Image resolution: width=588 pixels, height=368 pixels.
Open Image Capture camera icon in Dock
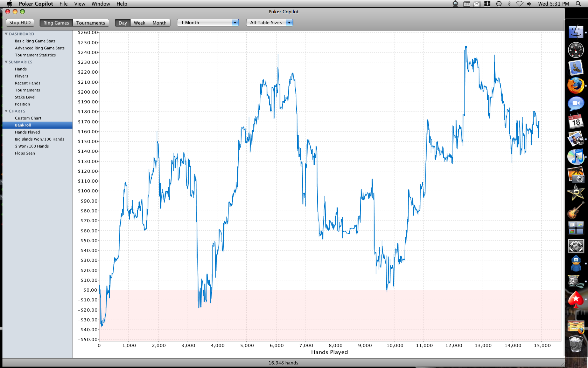[x=576, y=175]
